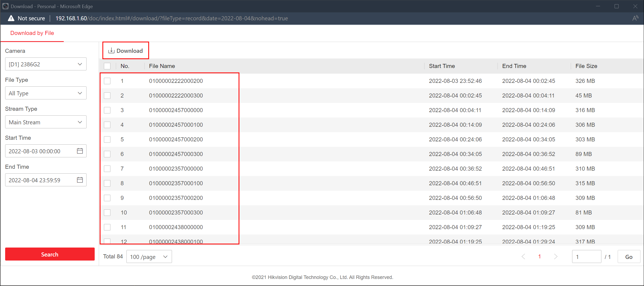Check the box for file 01000002222000200

(x=107, y=81)
